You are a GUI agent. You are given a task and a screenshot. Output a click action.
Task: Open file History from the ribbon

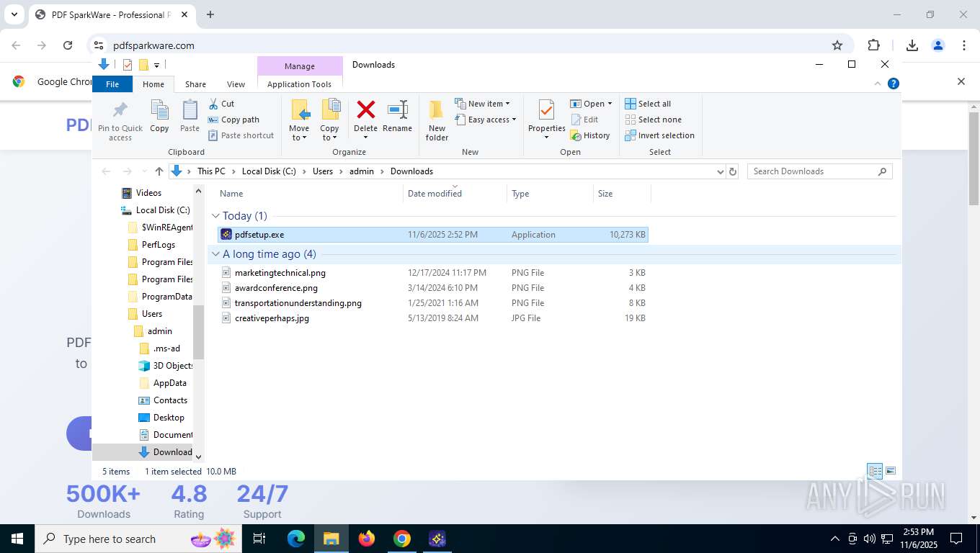pos(590,135)
